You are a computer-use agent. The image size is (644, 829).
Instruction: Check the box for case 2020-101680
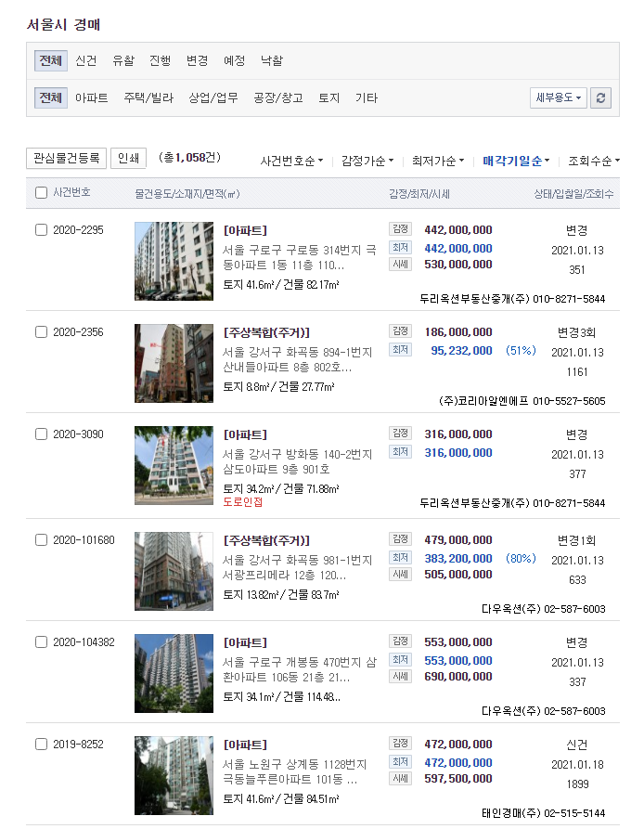[x=41, y=539]
